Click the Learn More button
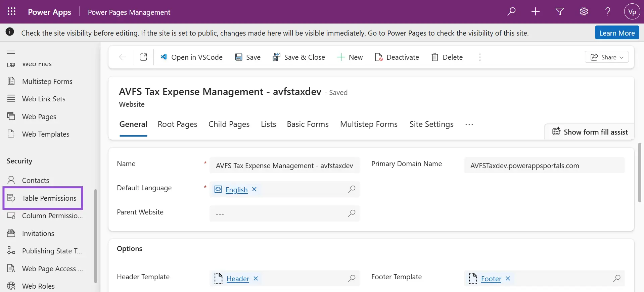The width and height of the screenshot is (644, 292). [617, 33]
